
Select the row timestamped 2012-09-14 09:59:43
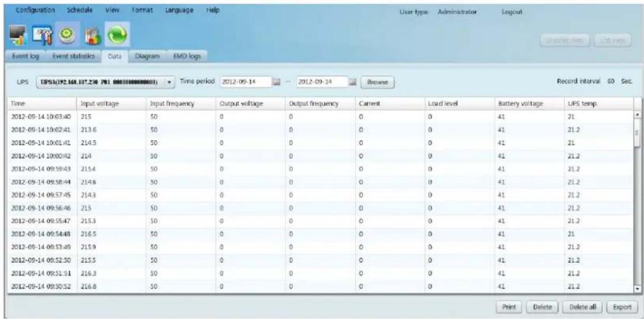tap(321, 169)
